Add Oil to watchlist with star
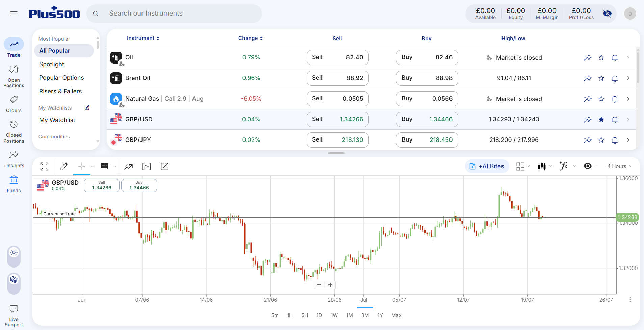 (x=601, y=58)
